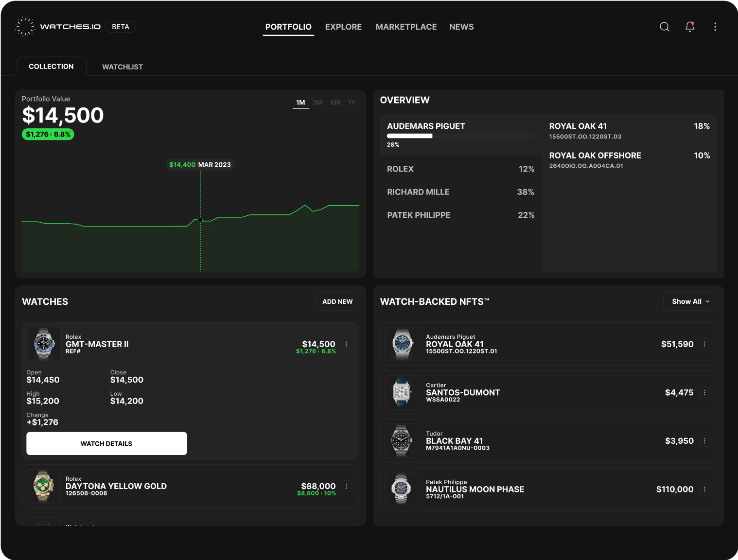
Task: Click the $3,950 Black Bay price
Action: pyautogui.click(x=679, y=441)
